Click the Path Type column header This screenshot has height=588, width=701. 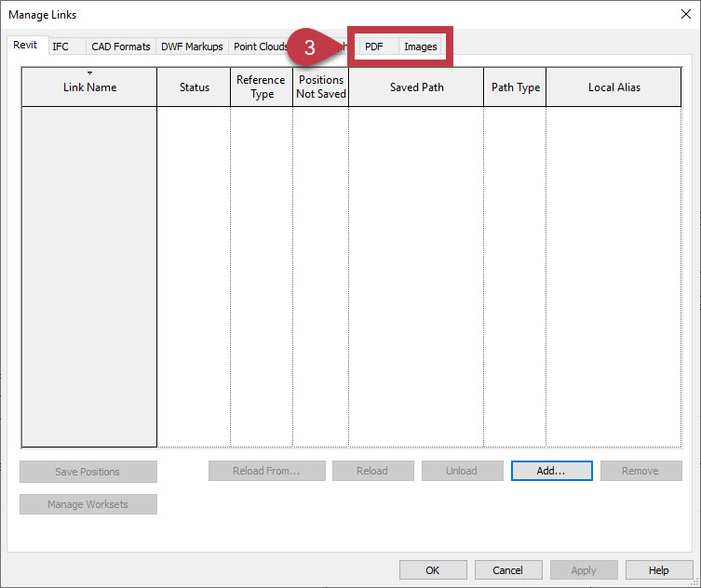[x=515, y=87]
